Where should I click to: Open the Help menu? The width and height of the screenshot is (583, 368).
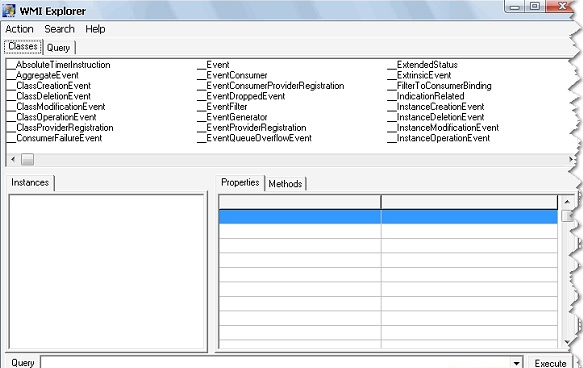pyautogui.click(x=95, y=29)
